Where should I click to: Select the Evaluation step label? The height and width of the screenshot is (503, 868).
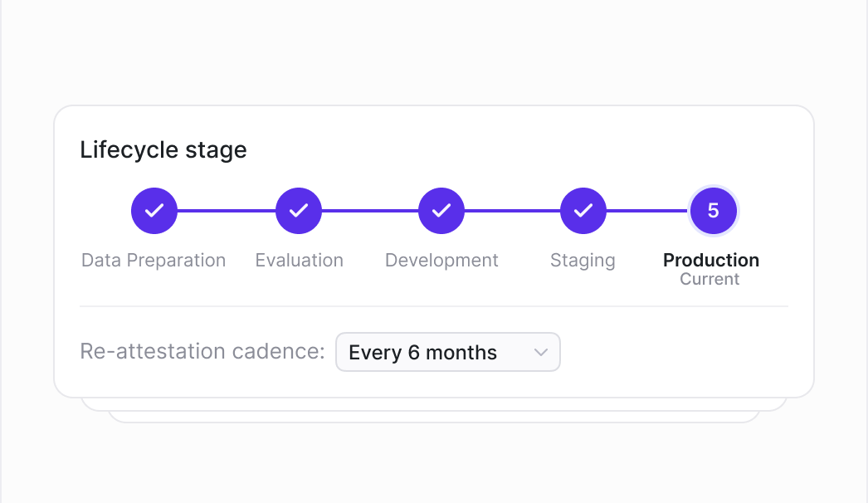pos(299,261)
